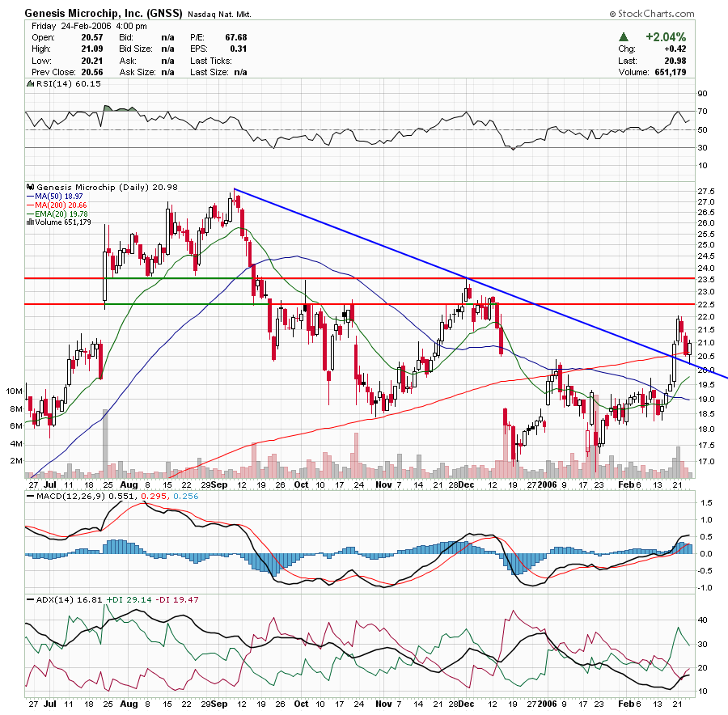The height and width of the screenshot is (715, 728).
Task: Click the volume bars icon in the price legend
Action: coord(31,222)
